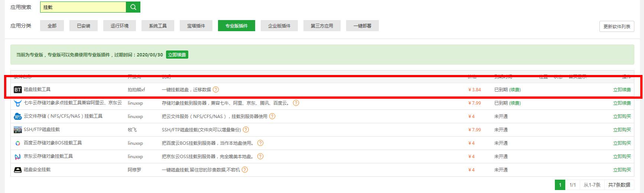The height and width of the screenshot is (193, 644).
Task: Click the 磁盘挂载工具 plugin name
Action: (37, 89)
